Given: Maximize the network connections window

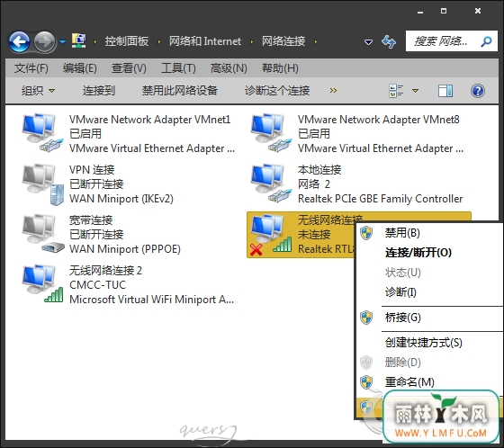Looking at the screenshot, I should tap(444, 12).
